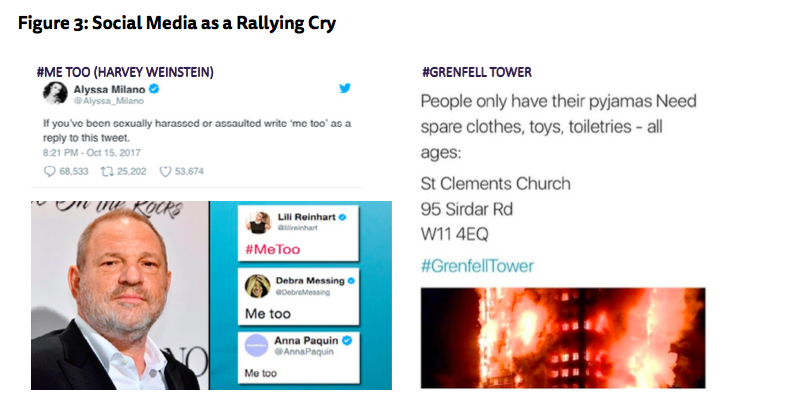This screenshot has height=419, width=799.
Task: Click the Alyssa Milano display name
Action: coord(108,89)
